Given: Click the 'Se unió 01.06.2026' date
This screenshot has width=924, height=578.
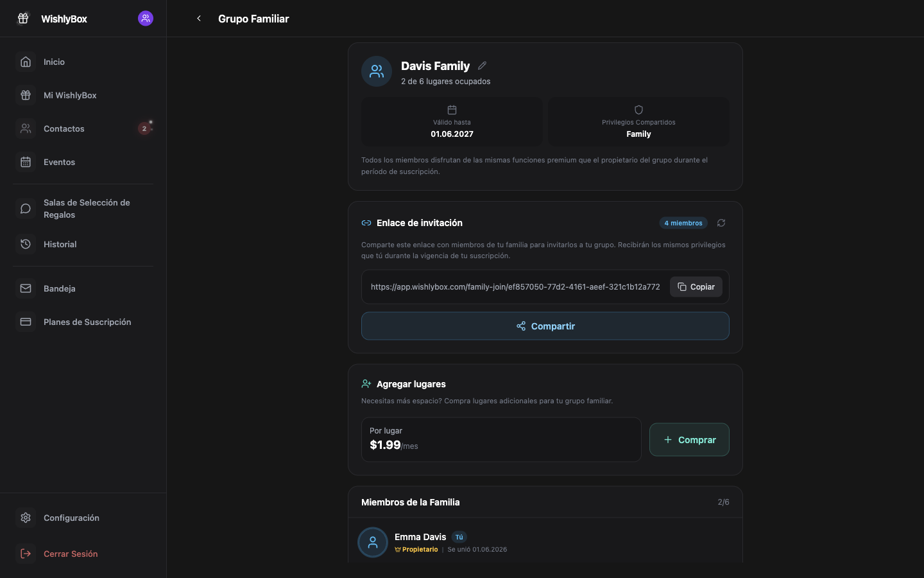Looking at the screenshot, I should coord(477,550).
